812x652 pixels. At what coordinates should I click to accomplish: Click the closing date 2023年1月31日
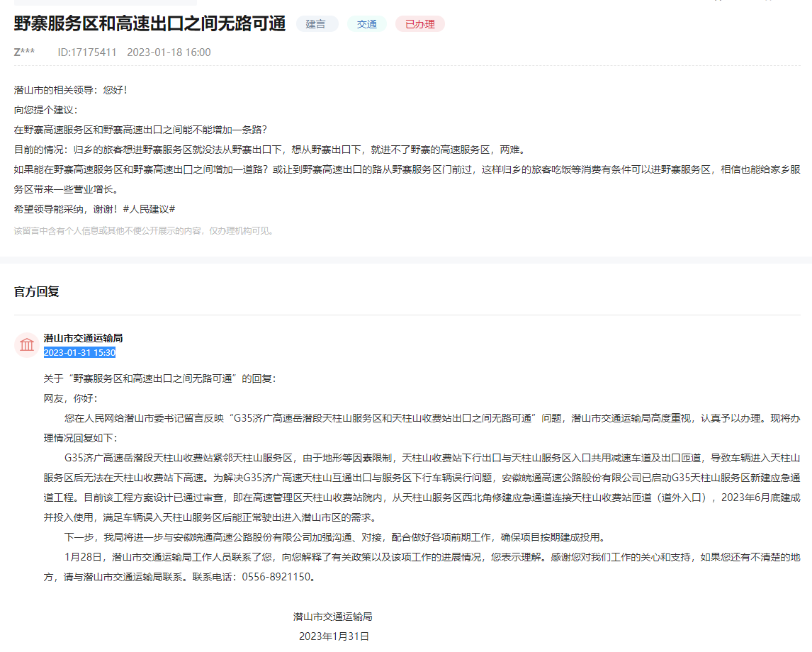pyautogui.click(x=334, y=636)
